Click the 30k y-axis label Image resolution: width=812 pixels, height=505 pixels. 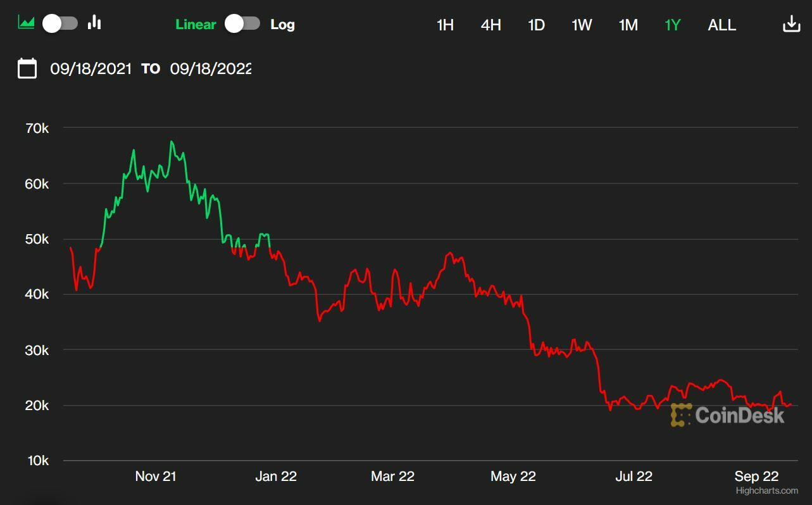[x=37, y=350]
